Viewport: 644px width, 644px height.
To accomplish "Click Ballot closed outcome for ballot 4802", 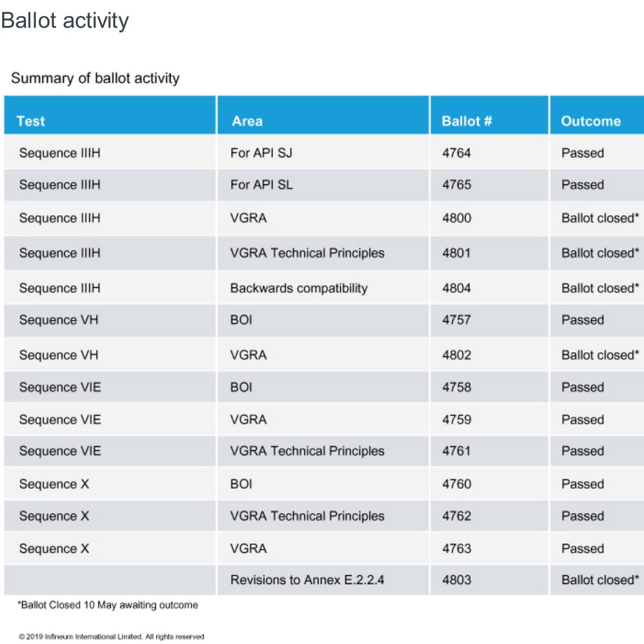I will pos(597,355).
